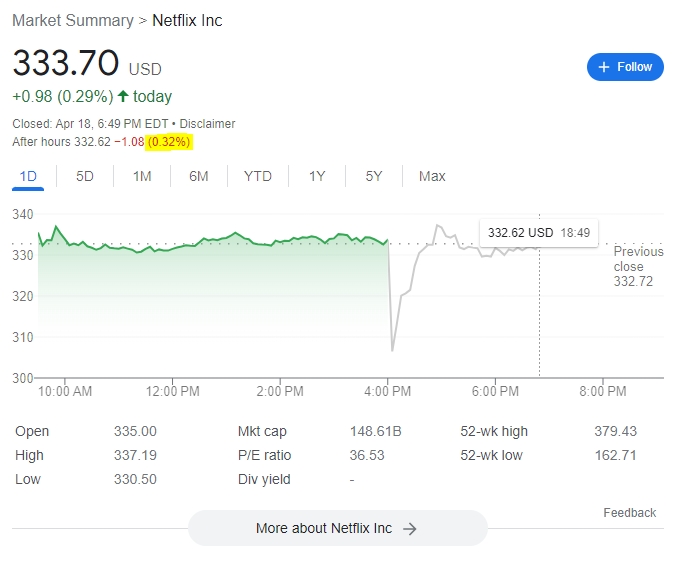Show the 1Y chart range

click(317, 177)
